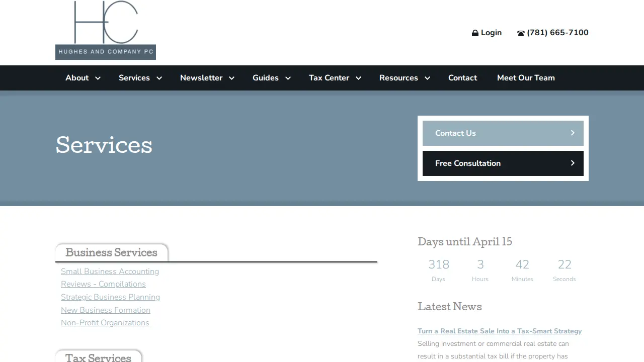Image resolution: width=644 pixels, height=362 pixels.
Task: Open the Services menu item
Action: pos(134,77)
